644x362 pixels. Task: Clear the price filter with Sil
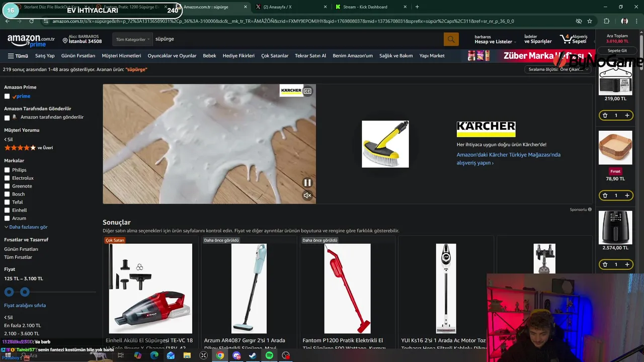9,317
